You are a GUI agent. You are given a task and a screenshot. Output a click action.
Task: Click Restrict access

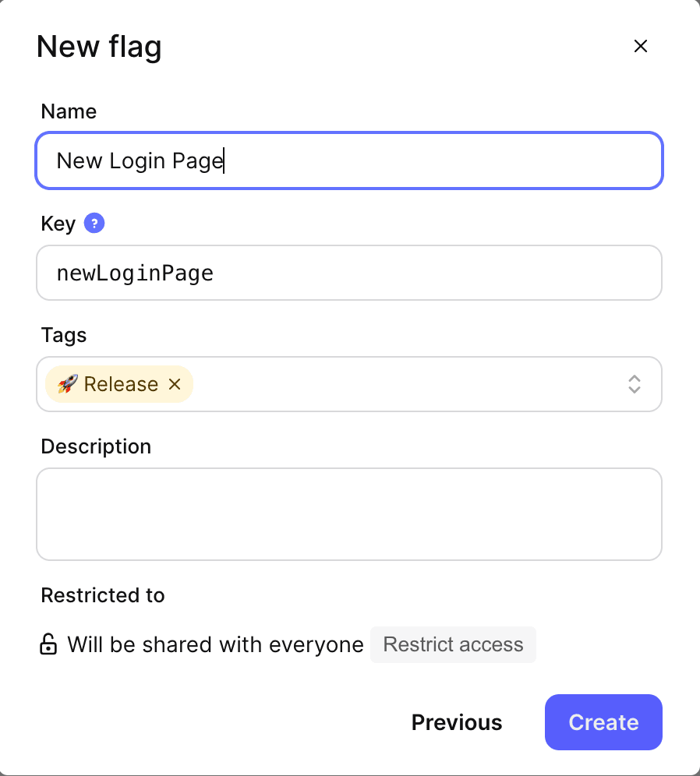[x=453, y=644]
